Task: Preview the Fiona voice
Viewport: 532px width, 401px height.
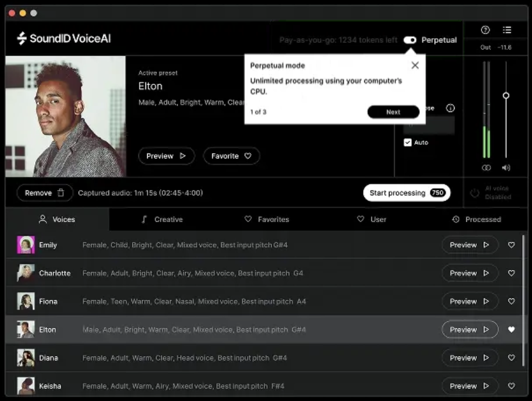Action: (470, 301)
